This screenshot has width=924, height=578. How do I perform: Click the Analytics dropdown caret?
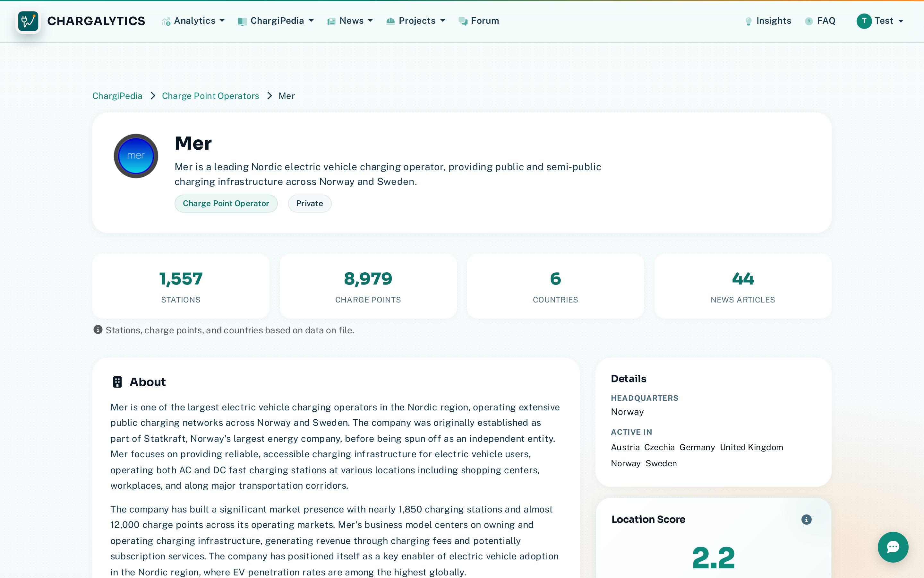222,21
